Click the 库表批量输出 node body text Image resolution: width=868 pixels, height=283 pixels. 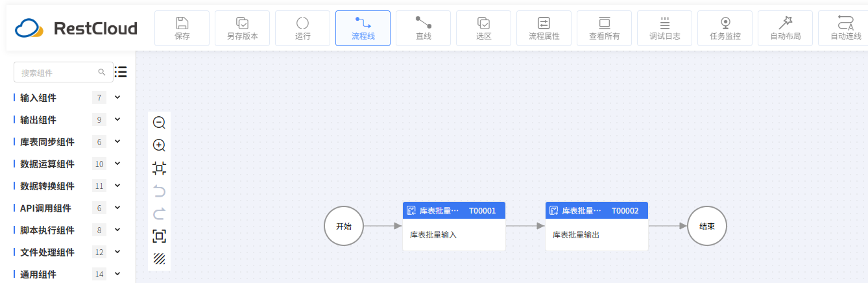coord(576,235)
